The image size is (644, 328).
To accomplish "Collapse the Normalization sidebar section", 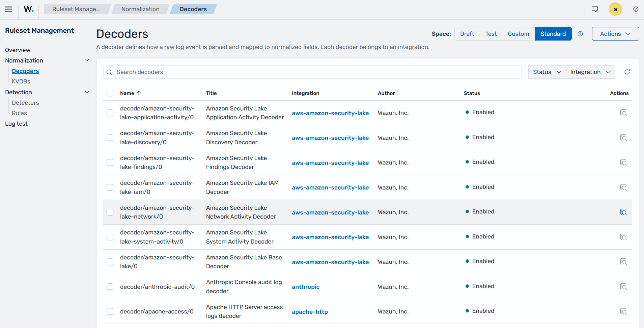I will coord(87,60).
